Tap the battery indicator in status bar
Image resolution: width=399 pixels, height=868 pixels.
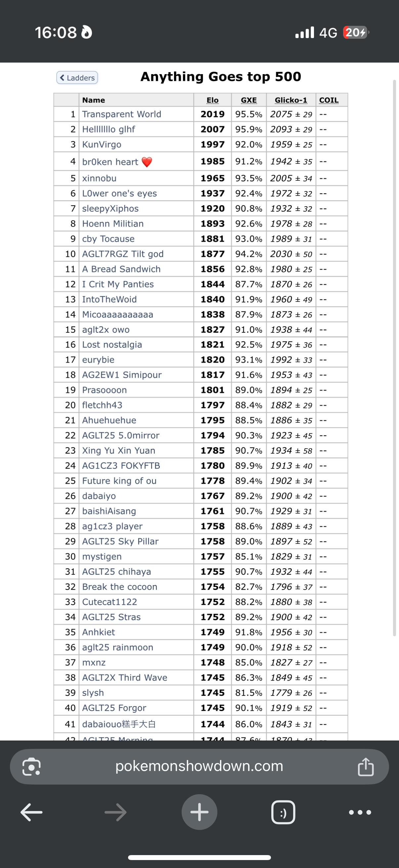(356, 32)
